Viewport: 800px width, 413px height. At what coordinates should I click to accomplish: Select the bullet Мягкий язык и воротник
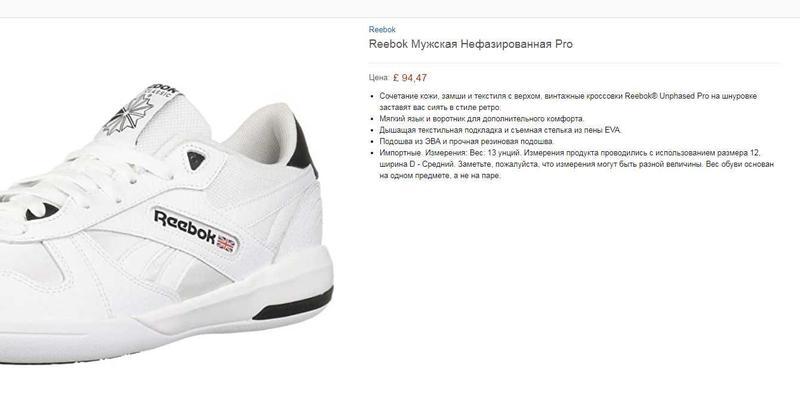482,118
